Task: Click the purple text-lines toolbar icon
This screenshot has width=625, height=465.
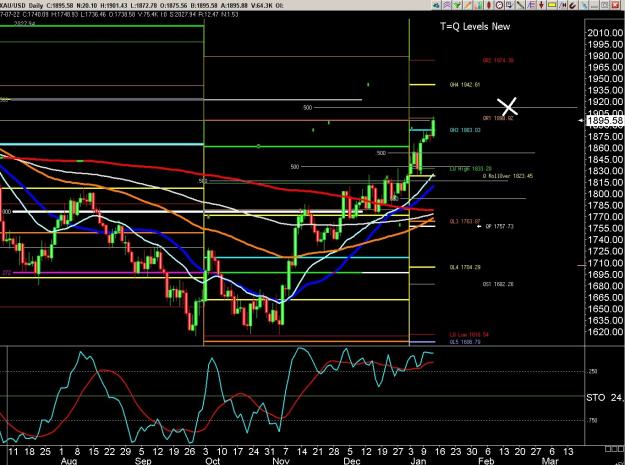Action: (531, 5)
